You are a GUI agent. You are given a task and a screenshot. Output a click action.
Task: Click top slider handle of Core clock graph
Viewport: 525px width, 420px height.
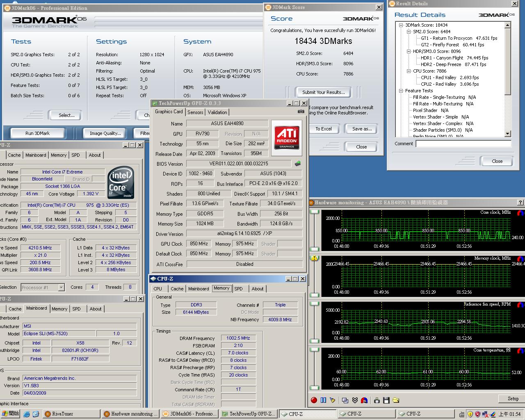tap(315, 212)
